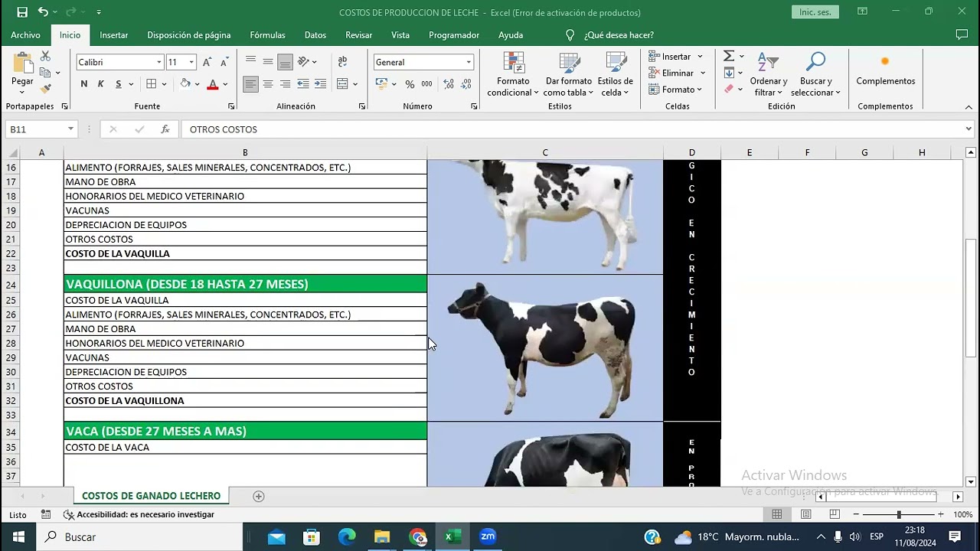Open Estilos de celda gallery
Viewport: 980px width, 551px height.
(x=616, y=75)
